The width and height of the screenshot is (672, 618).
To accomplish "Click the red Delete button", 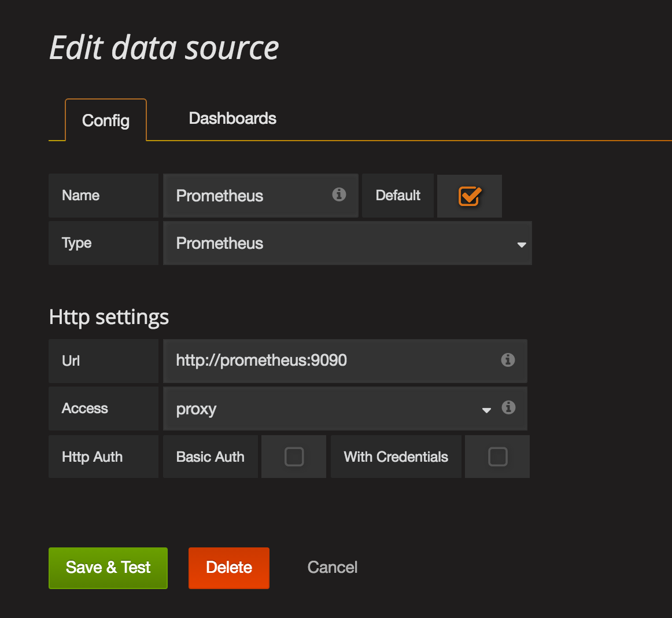I will (229, 568).
